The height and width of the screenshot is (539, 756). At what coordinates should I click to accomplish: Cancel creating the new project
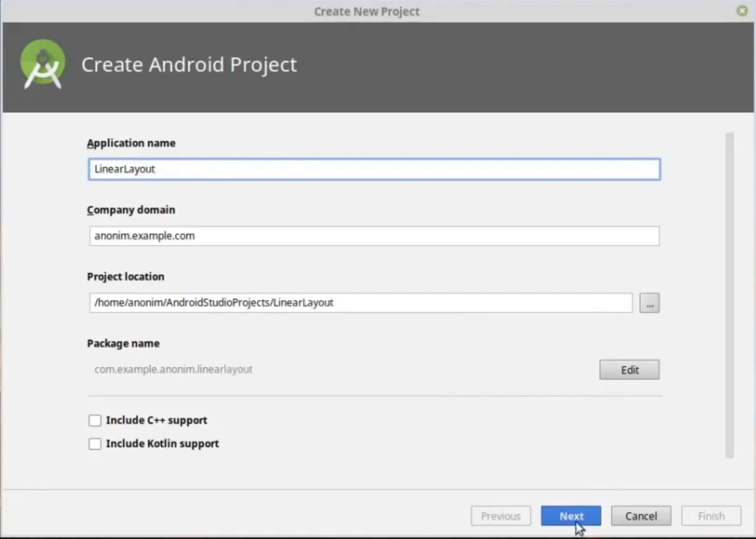click(x=641, y=516)
